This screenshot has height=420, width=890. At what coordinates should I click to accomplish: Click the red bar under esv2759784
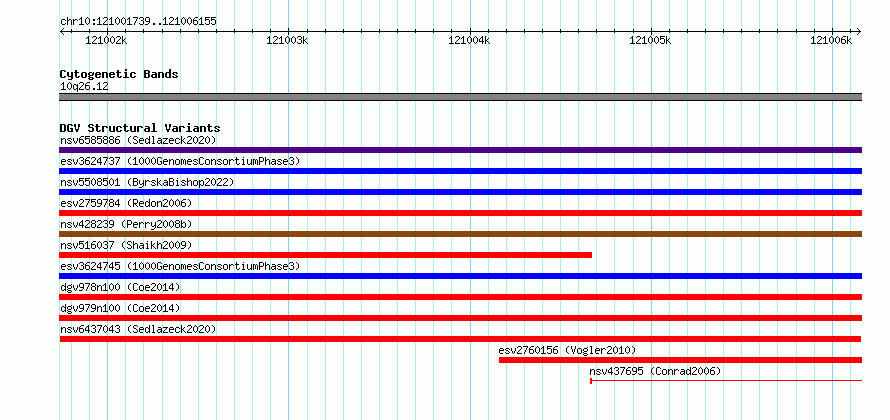tap(460, 213)
